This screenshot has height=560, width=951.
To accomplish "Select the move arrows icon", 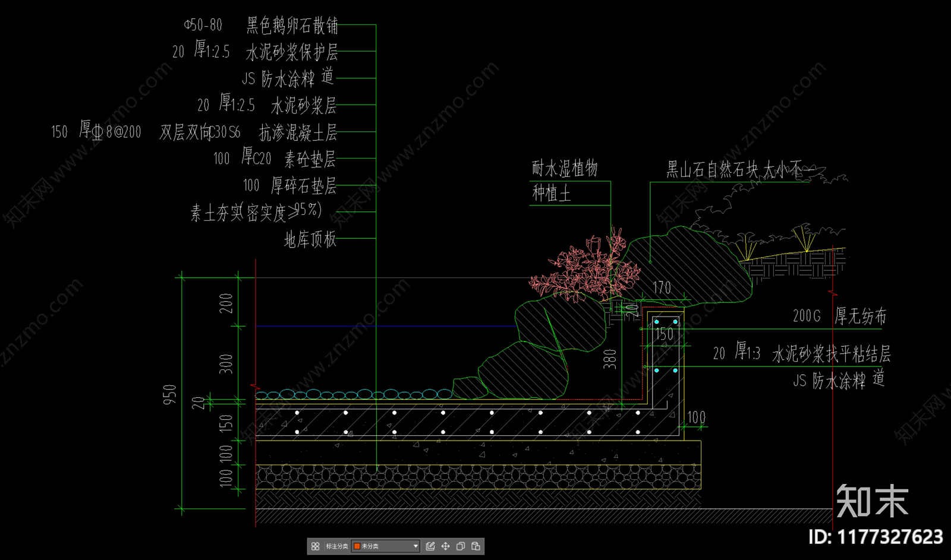I will (445, 546).
